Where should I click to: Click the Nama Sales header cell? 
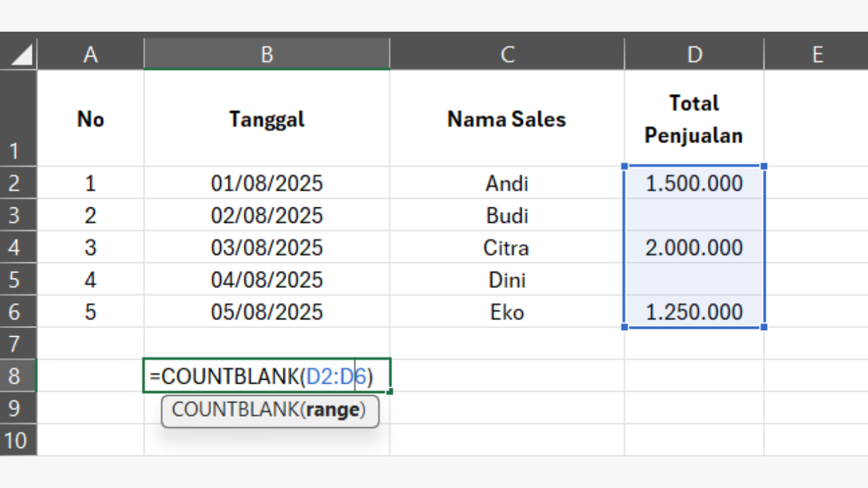pyautogui.click(x=507, y=119)
